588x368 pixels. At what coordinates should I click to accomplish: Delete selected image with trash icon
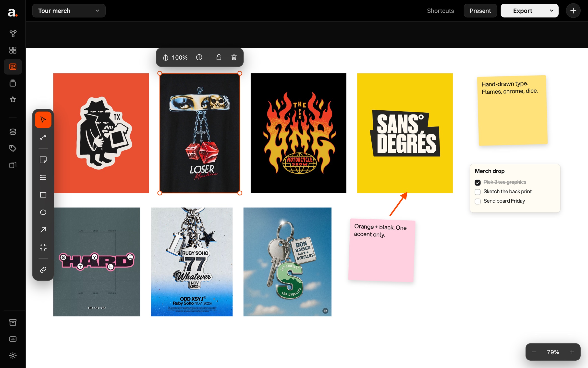(x=234, y=57)
